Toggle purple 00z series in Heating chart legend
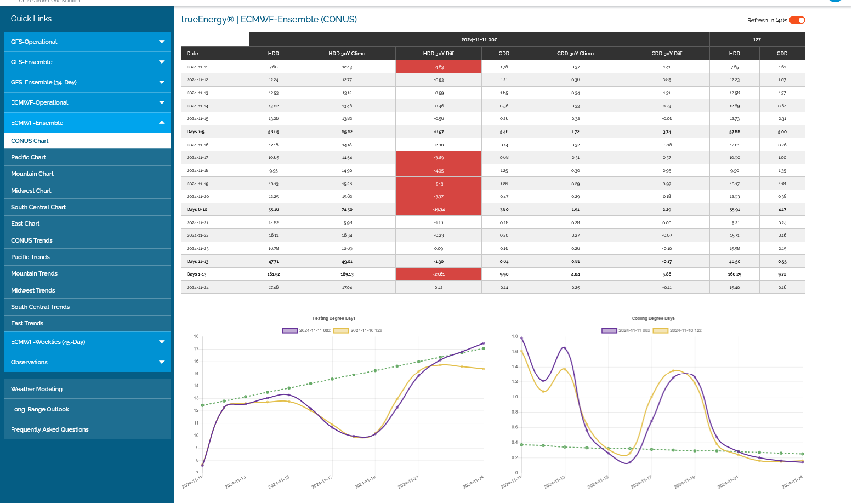Viewport: 852px width, 504px height. point(306,330)
